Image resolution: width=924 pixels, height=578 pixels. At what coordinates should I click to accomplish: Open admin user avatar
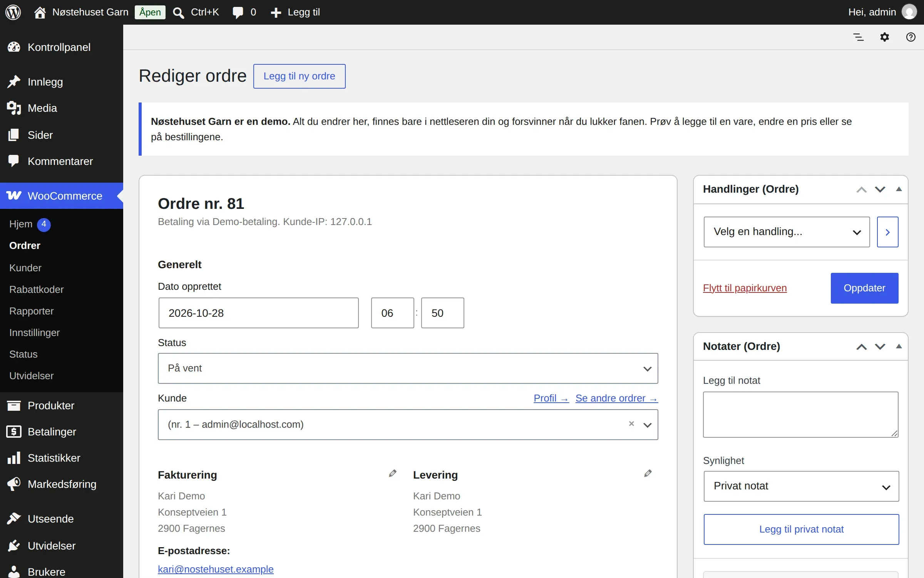tap(909, 12)
